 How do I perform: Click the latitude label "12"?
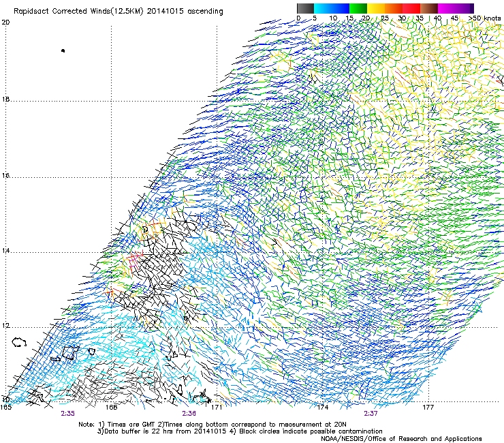(5, 326)
